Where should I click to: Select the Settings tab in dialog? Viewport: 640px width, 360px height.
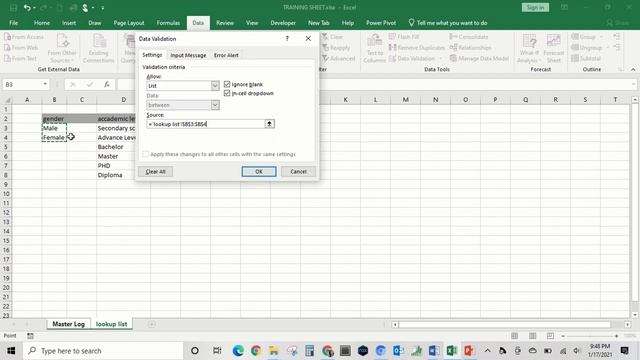[152, 55]
